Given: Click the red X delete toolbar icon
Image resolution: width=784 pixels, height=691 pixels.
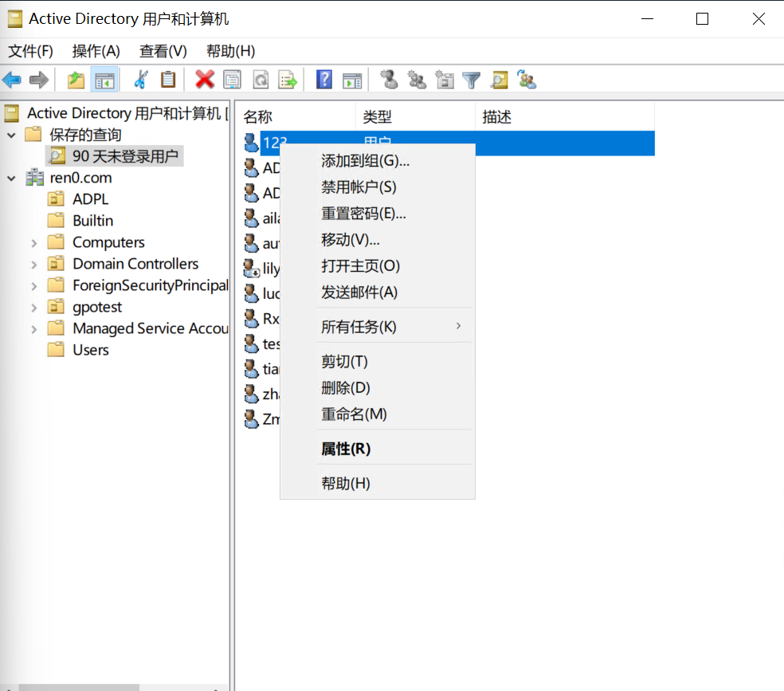Looking at the screenshot, I should click(205, 80).
